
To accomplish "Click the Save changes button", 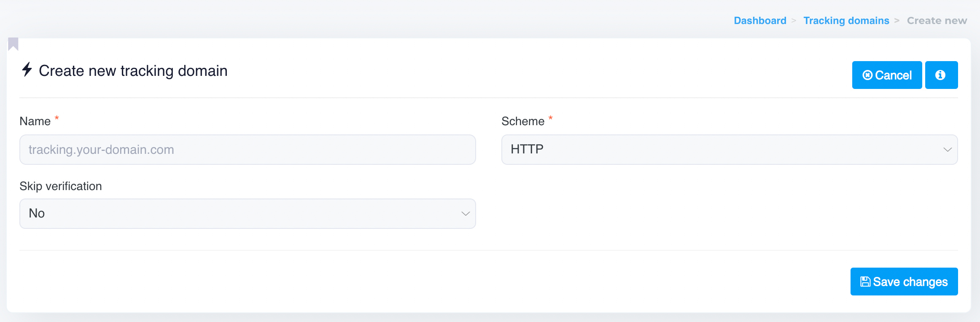I will pyautogui.click(x=904, y=282).
